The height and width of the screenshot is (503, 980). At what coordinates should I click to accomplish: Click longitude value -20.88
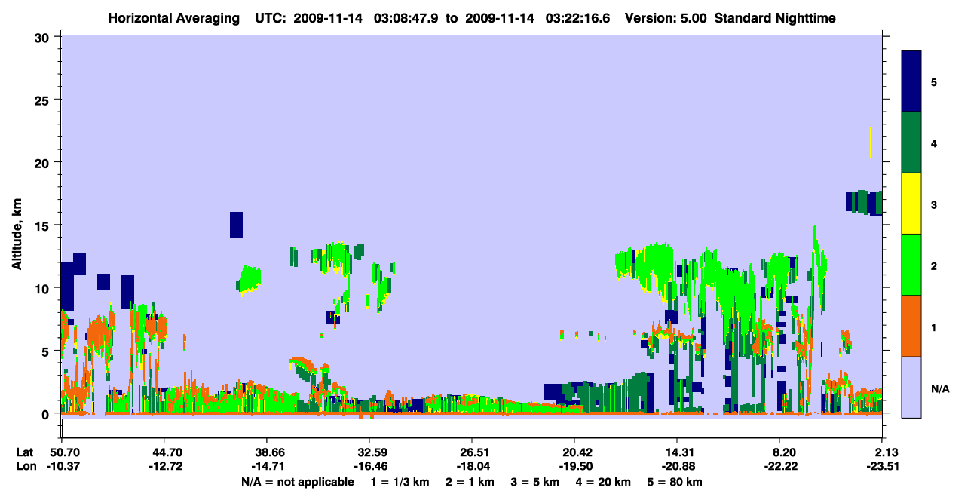[677, 467]
